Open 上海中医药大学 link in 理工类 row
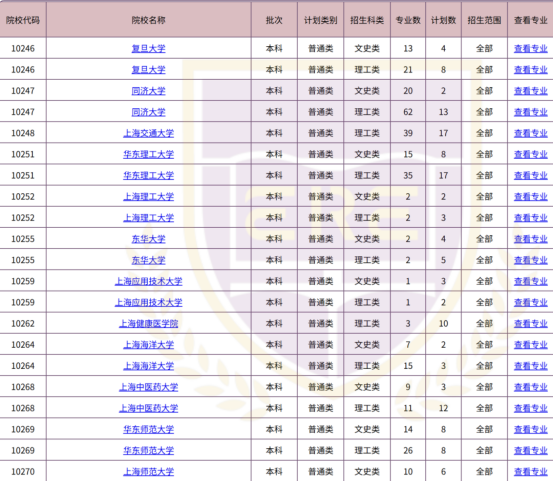553x481 pixels. [148, 408]
